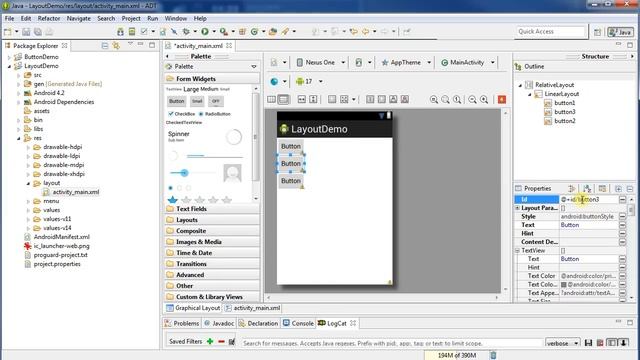Toggle layout width fill icon
This screenshot has height=360, width=640.
click(x=302, y=100)
